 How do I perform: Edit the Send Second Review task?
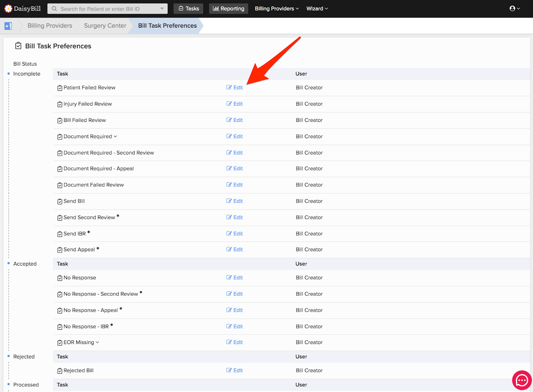pos(235,217)
